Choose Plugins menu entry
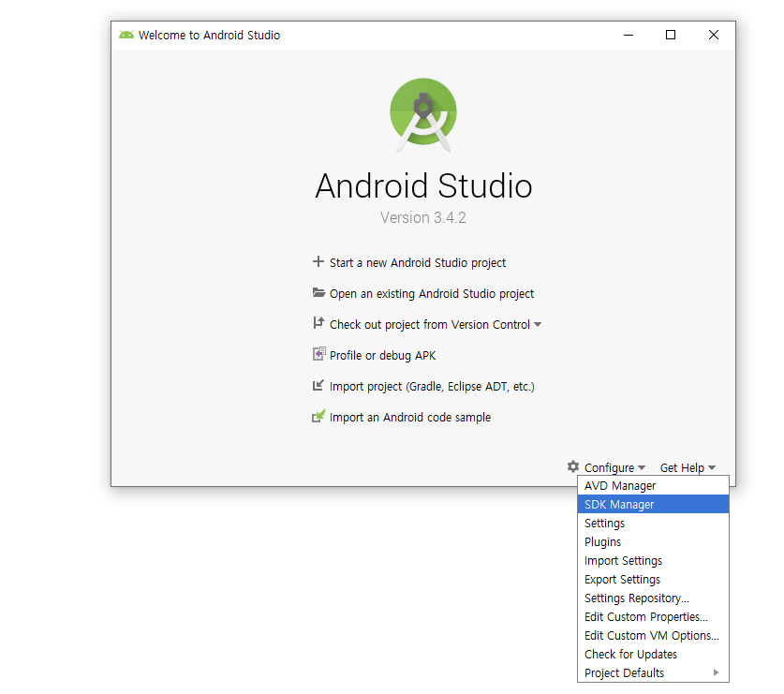784x694 pixels. pos(653,542)
